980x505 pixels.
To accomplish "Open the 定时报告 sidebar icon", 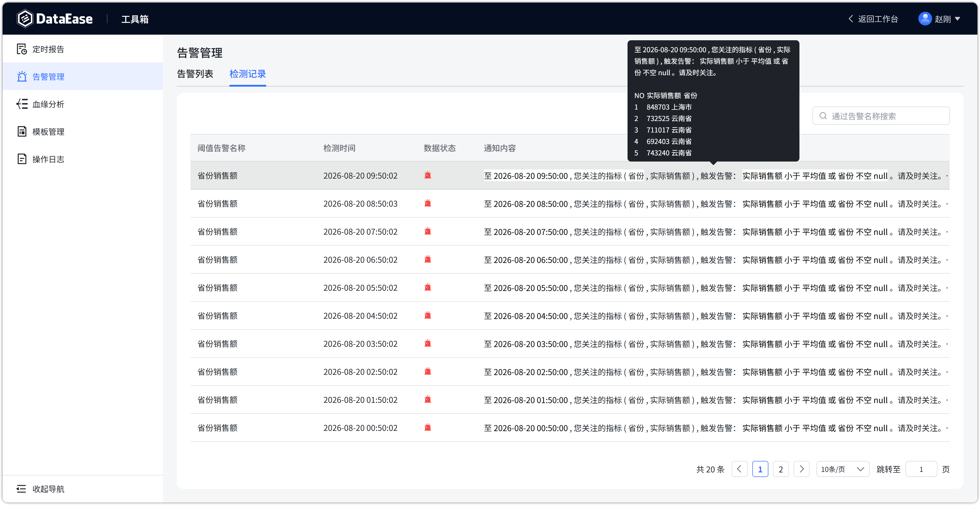I will click(x=22, y=49).
